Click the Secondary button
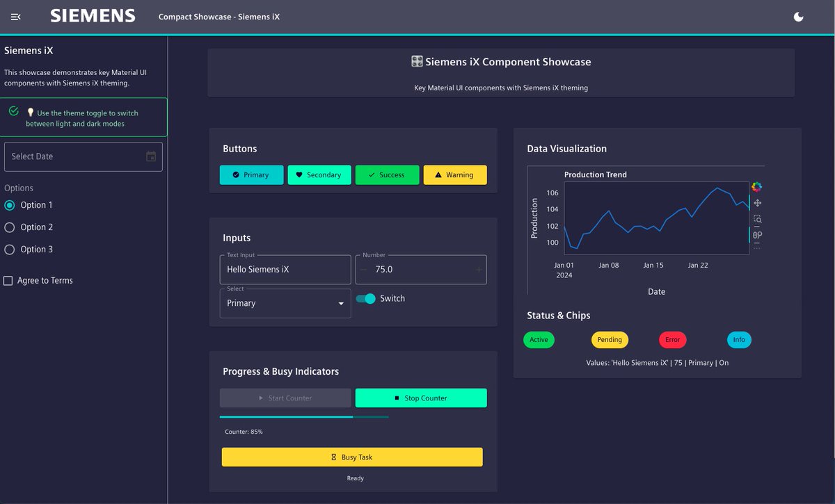Screen dimensions: 835x504 319,175
